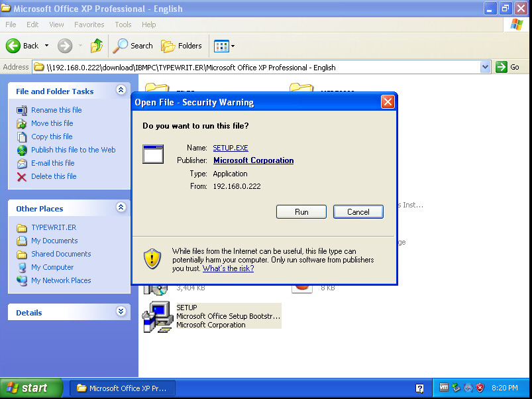Click the application file icon in dialog

point(153,154)
